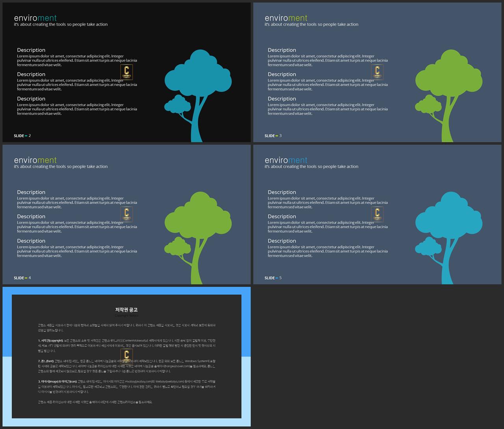Select the second 'Description' heading on slide 4
Screen dimensions: 504x429
coord(31,216)
